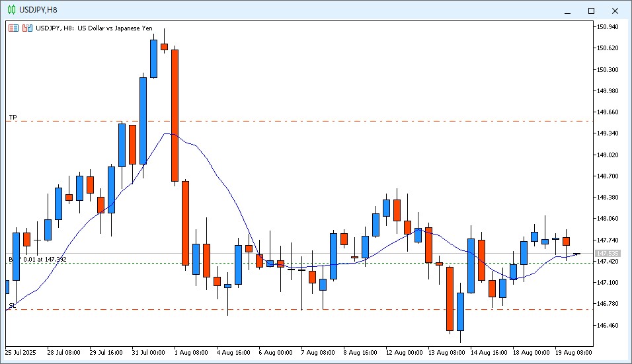Viewport: 632px width, 364px height.
Task: Click the 14 Aug 16:00 time label
Action: click(489, 353)
